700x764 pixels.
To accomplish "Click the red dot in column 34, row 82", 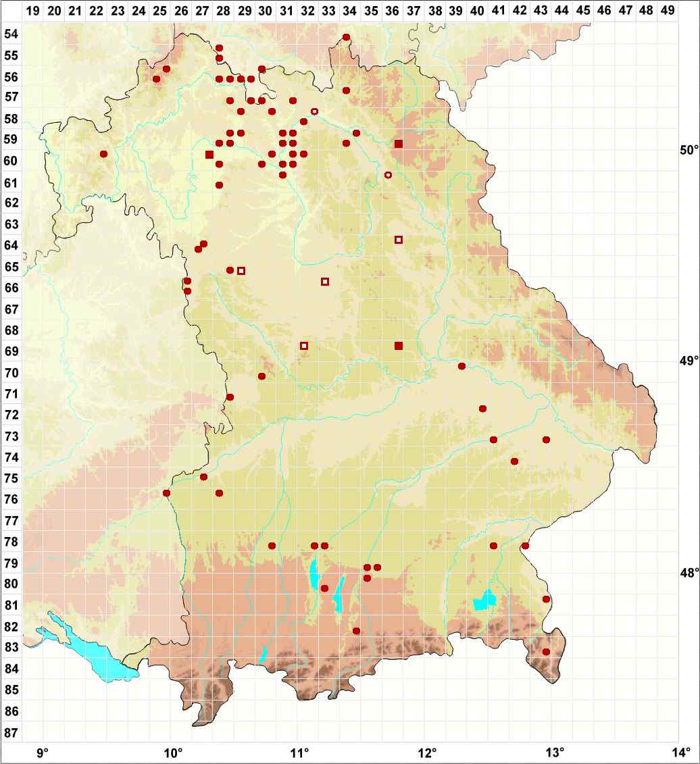I will [356, 631].
